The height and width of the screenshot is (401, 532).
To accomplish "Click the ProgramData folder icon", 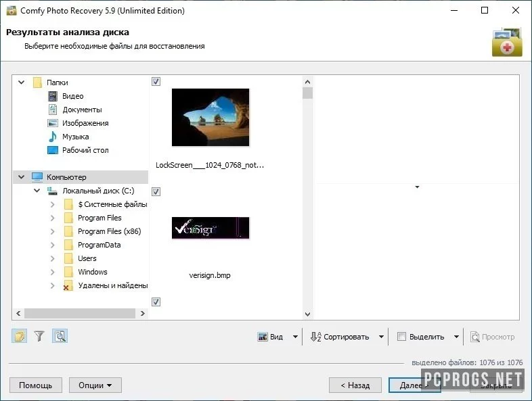I will click(68, 245).
